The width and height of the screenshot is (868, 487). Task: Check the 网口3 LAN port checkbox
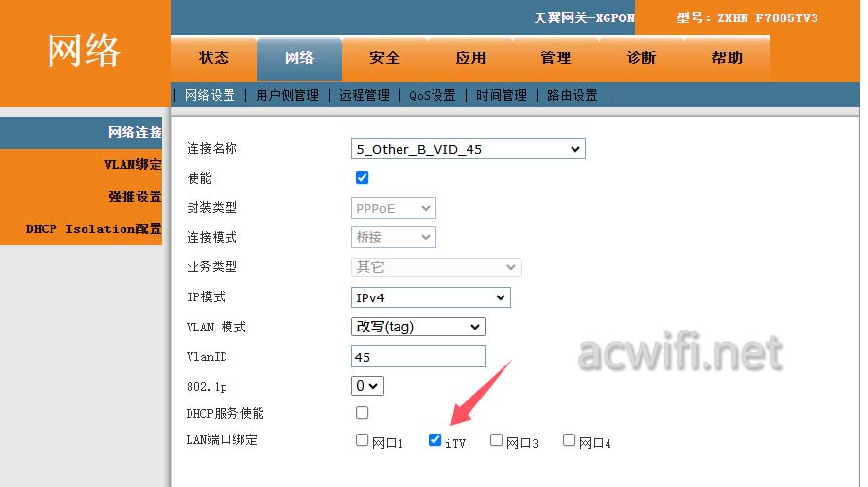point(496,440)
